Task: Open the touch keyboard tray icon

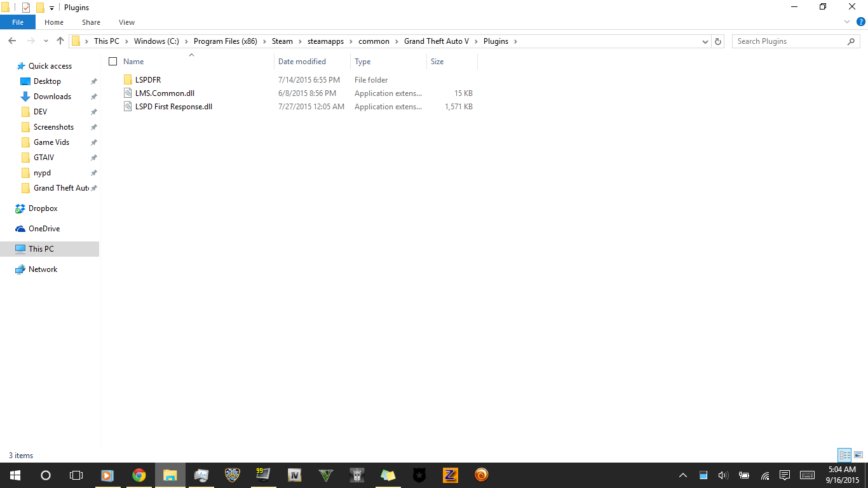Action: [808, 475]
